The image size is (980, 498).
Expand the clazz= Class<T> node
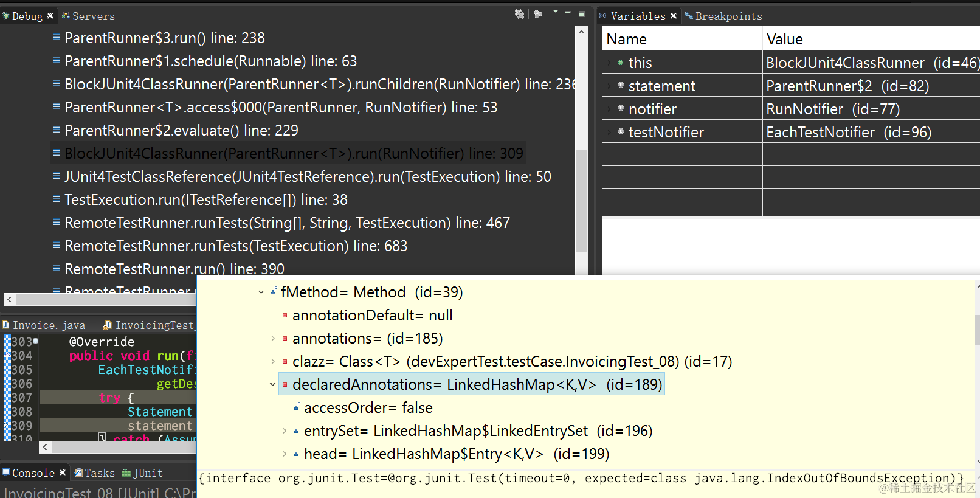(273, 362)
